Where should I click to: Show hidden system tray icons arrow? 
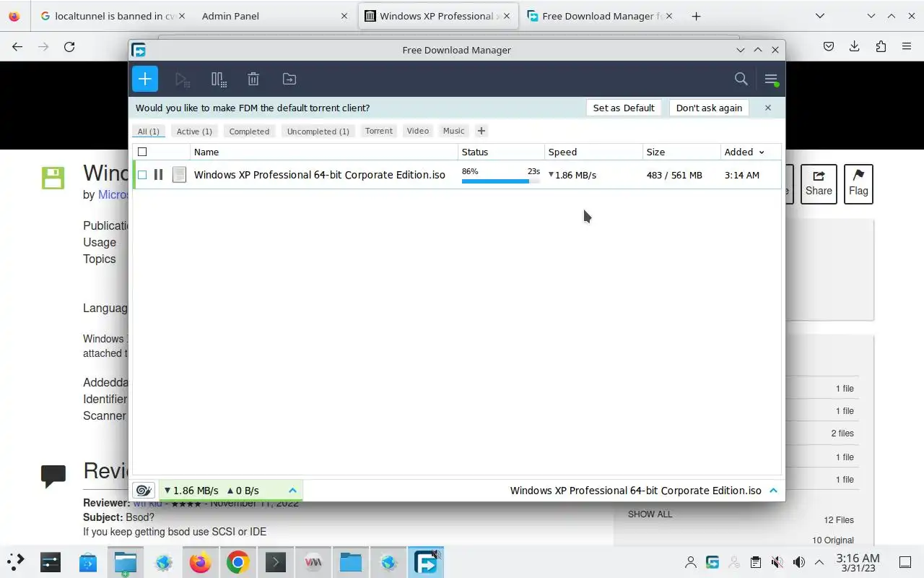819,562
